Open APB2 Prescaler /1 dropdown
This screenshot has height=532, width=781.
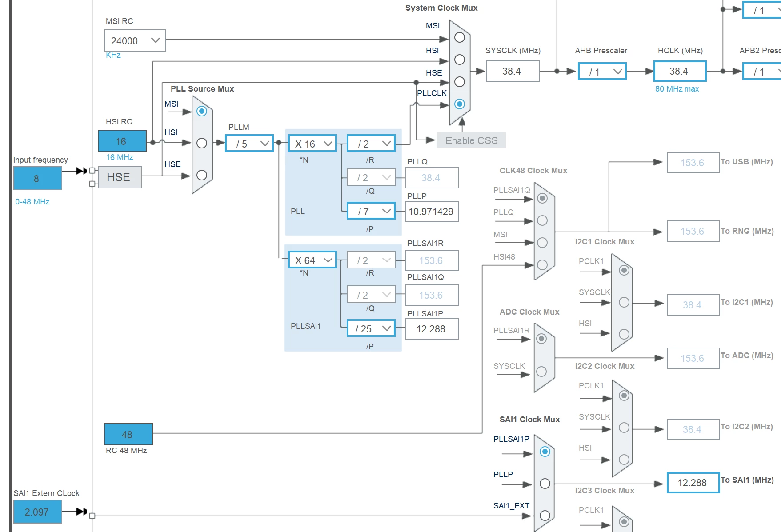tap(762, 71)
